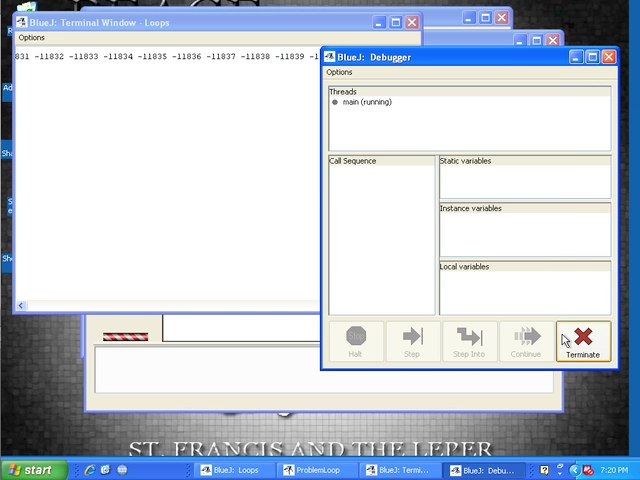Screen dimensions: 640x480
Task: Select the main (running) thread
Action: coord(367,102)
